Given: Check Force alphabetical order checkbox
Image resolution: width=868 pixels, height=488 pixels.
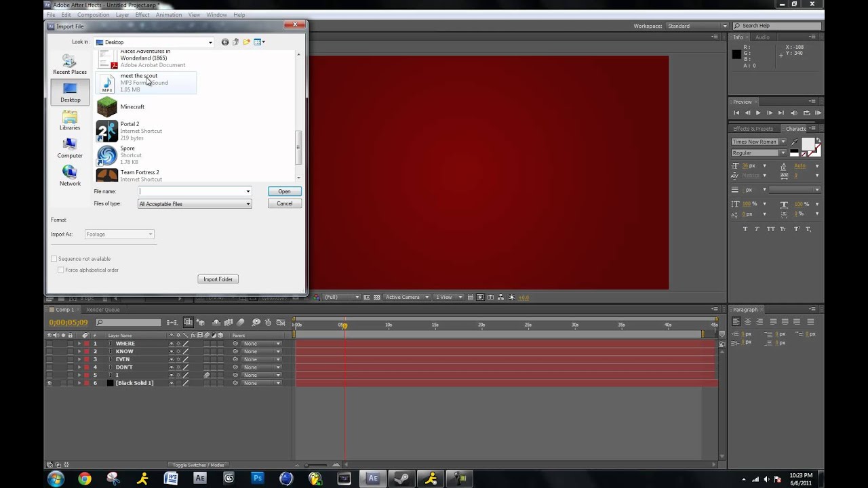Looking at the screenshot, I should tap(61, 270).
